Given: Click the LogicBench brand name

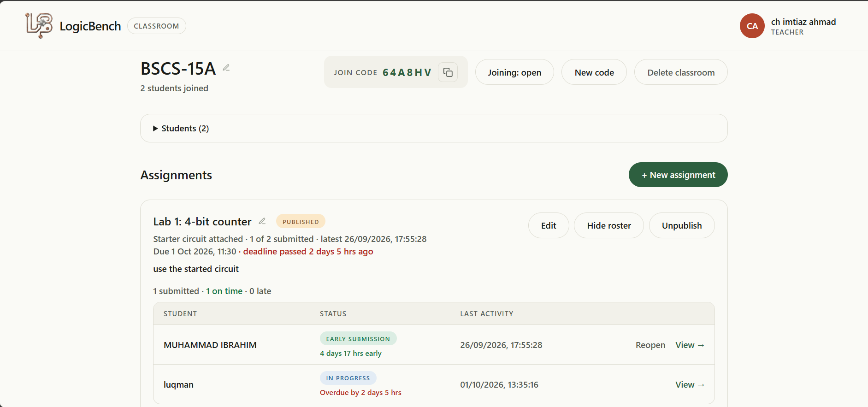Looking at the screenshot, I should (90, 26).
